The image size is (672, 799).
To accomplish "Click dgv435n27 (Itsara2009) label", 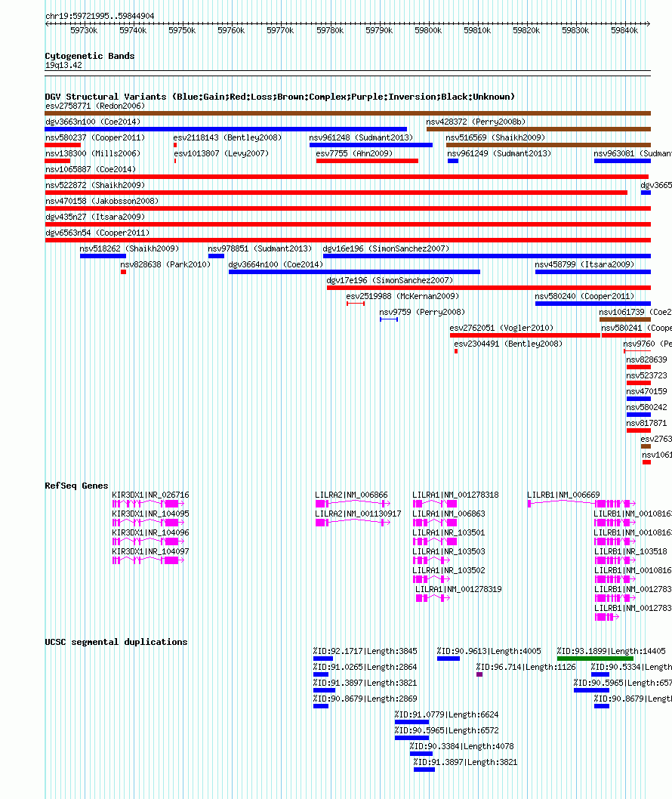I will tap(95, 217).
